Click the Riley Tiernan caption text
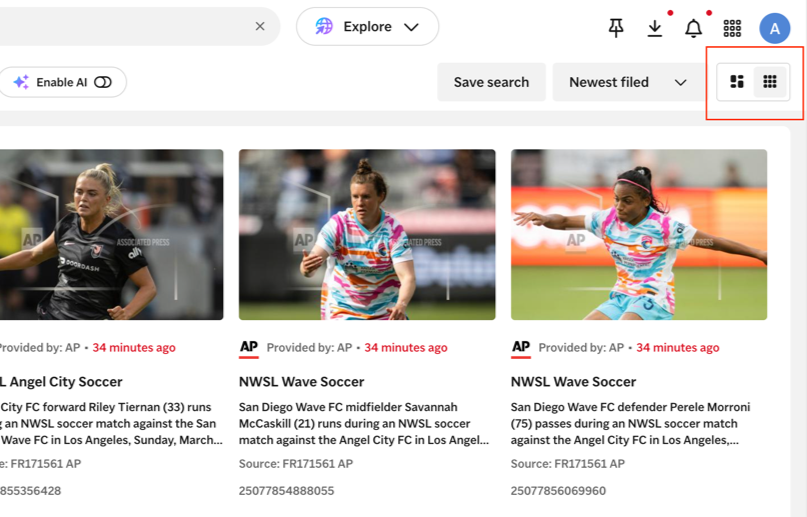807x517 pixels. tap(111, 423)
